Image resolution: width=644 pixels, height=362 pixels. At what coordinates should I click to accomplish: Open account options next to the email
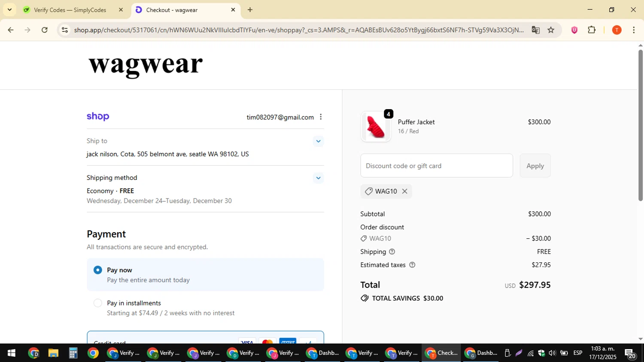[321, 117]
